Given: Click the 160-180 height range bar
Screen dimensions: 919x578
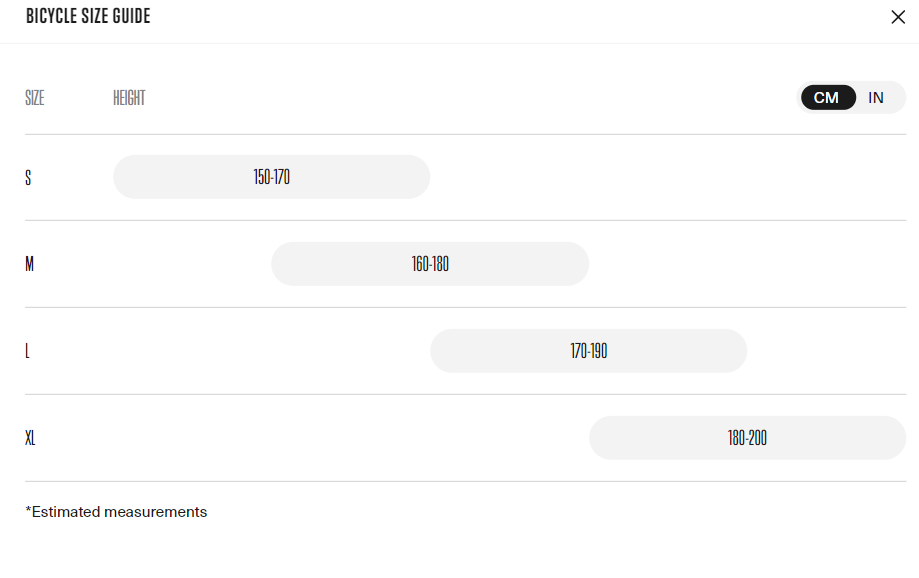Looking at the screenshot, I should pos(430,264).
